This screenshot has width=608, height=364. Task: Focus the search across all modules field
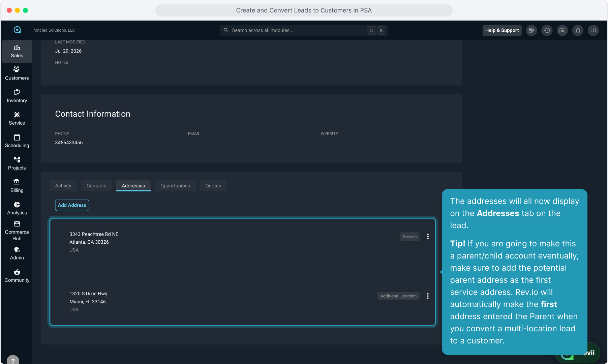tap(304, 30)
